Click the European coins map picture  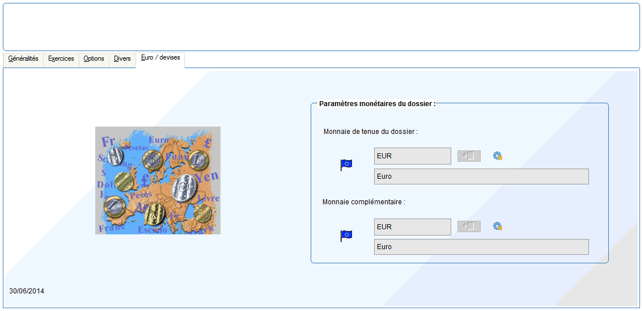tap(158, 180)
